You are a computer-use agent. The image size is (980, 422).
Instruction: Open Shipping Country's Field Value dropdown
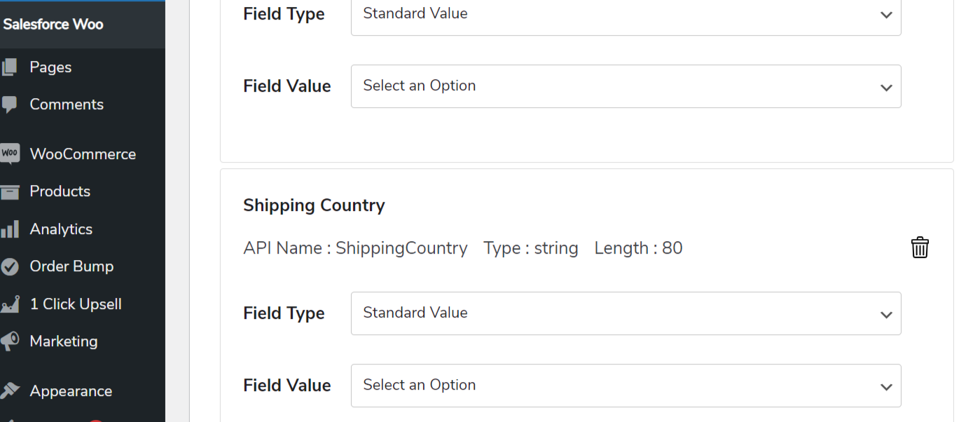(x=626, y=386)
